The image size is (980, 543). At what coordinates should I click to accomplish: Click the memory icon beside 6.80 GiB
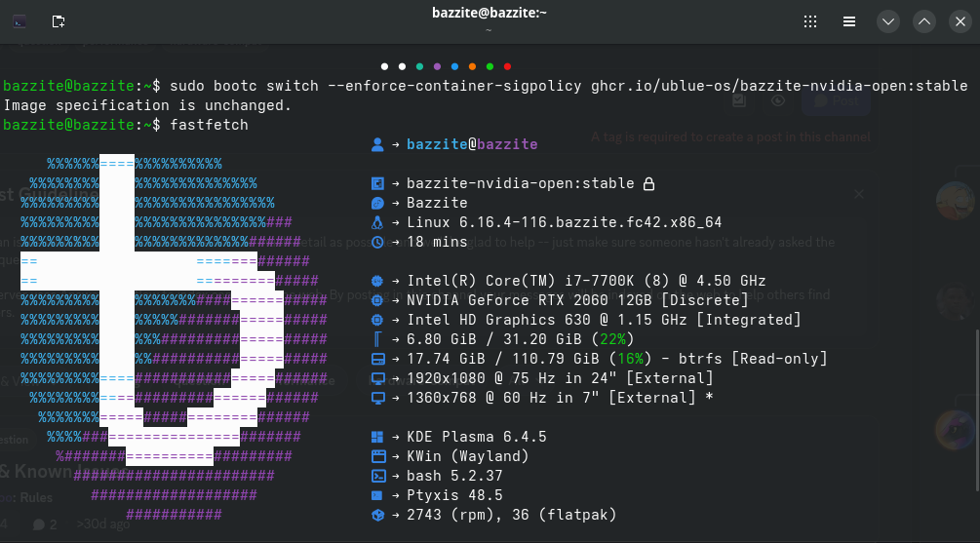point(376,339)
